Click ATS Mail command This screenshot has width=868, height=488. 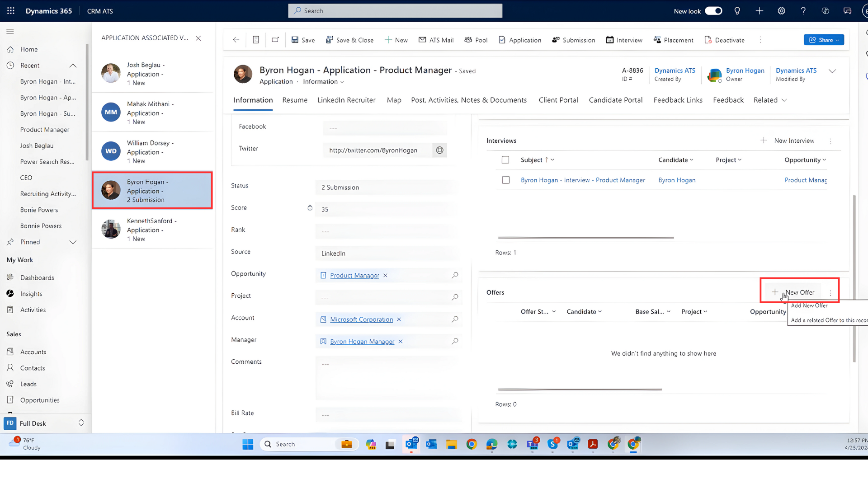coord(436,40)
